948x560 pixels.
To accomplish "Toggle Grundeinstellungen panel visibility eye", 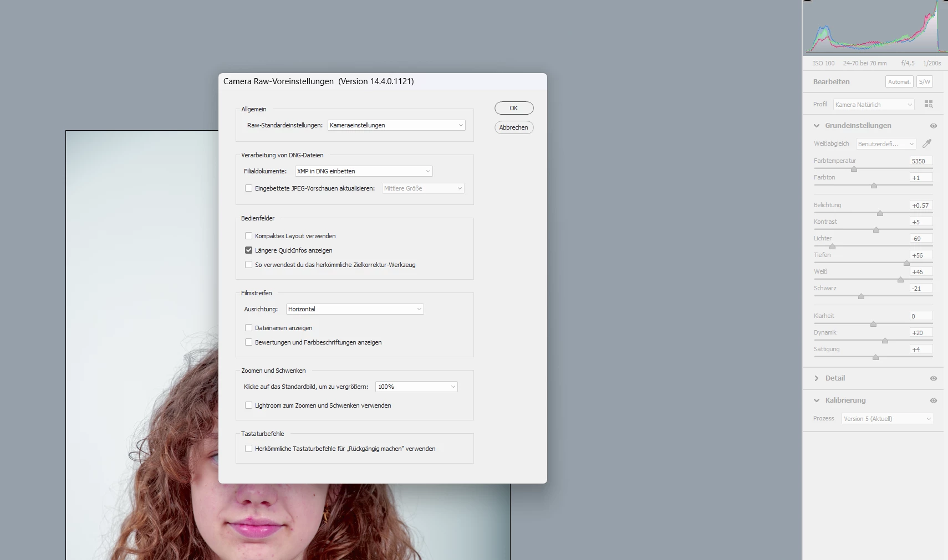I will [x=934, y=126].
